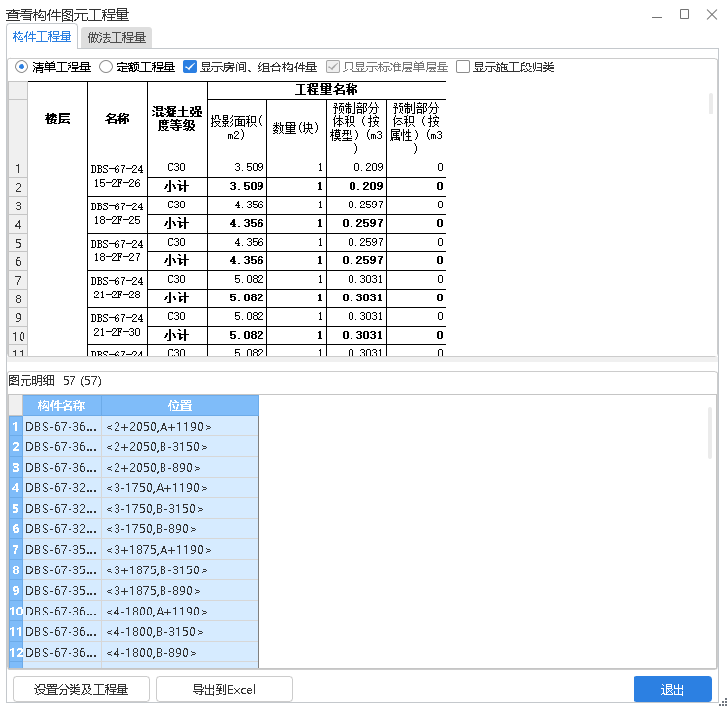Click 导出到Excel button

(x=224, y=689)
